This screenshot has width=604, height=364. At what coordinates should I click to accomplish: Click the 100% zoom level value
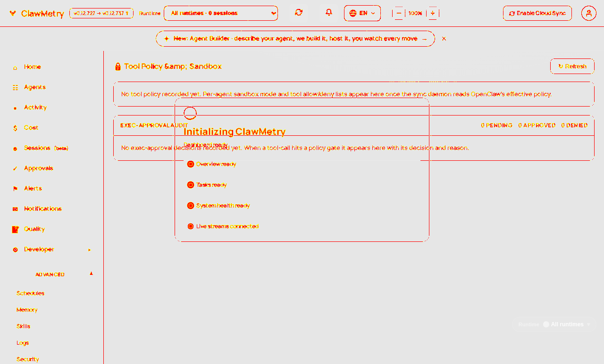click(415, 13)
